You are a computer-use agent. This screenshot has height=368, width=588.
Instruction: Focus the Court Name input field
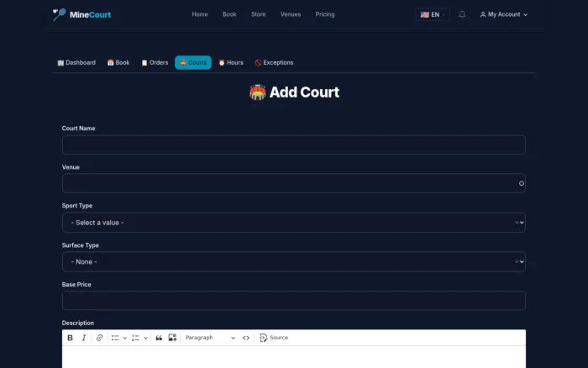tap(294, 145)
